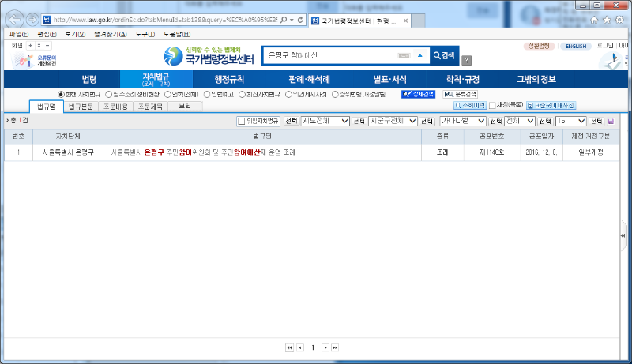Open the 별표·서식 main menu
This screenshot has height=364, width=632.
point(389,79)
